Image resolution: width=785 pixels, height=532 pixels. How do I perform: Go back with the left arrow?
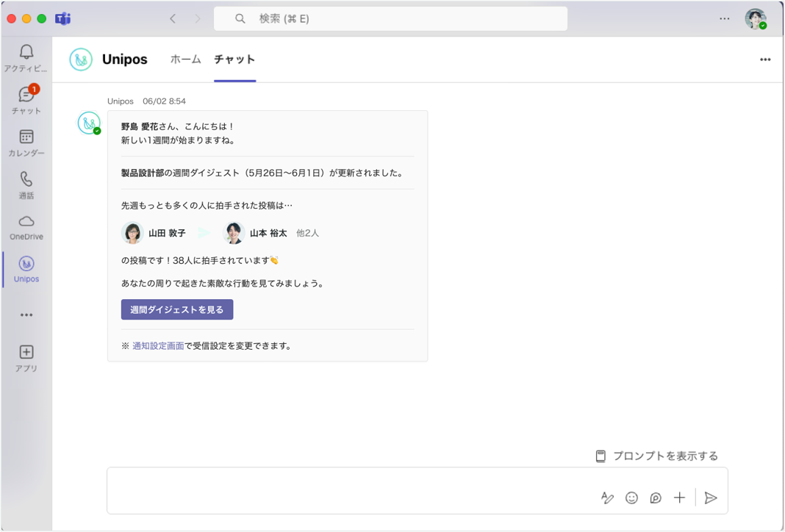[x=173, y=19]
